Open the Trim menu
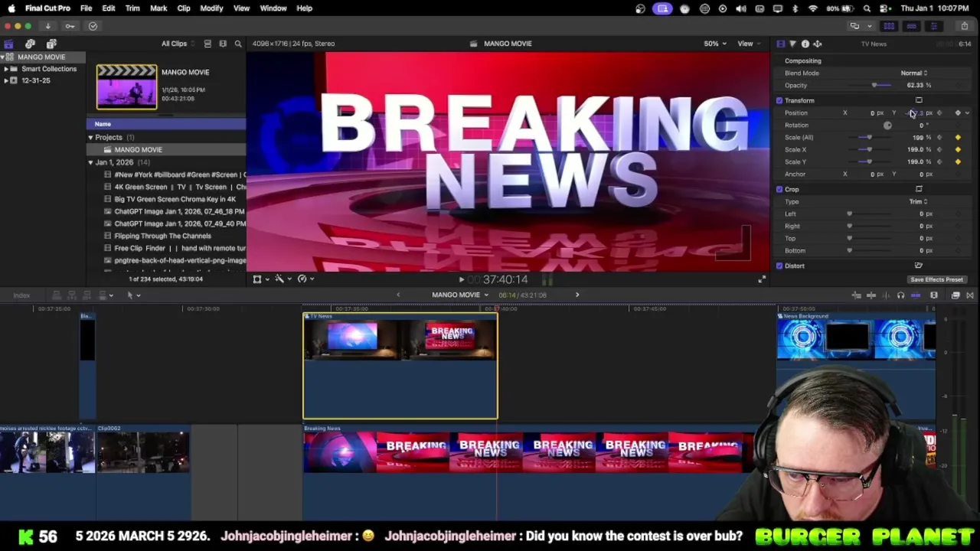This screenshot has height=551, width=980. [132, 8]
